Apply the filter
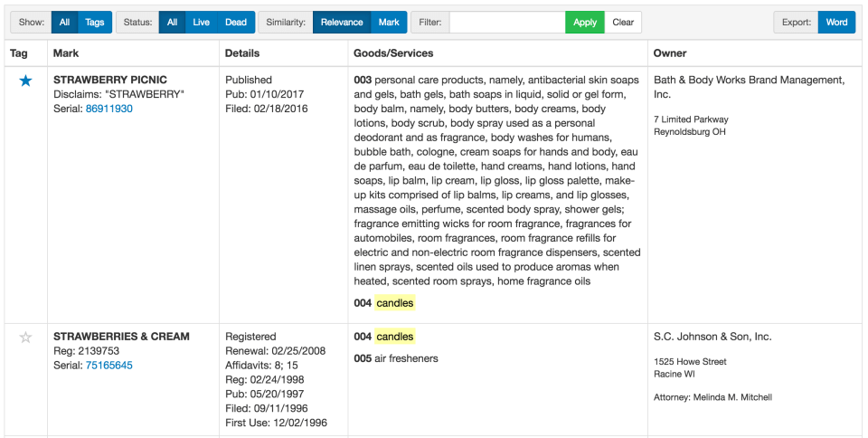The height and width of the screenshot is (438, 868). [585, 23]
